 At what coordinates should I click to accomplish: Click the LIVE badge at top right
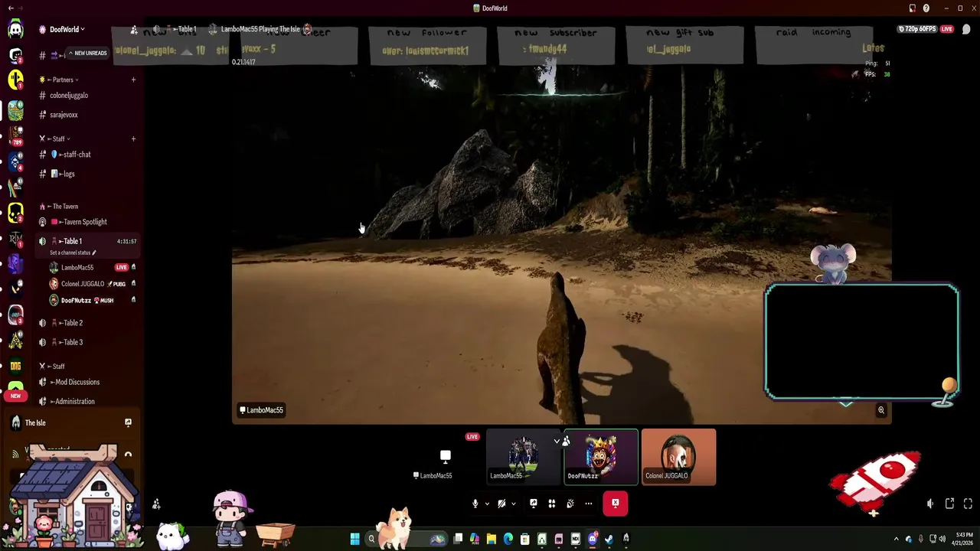(947, 29)
